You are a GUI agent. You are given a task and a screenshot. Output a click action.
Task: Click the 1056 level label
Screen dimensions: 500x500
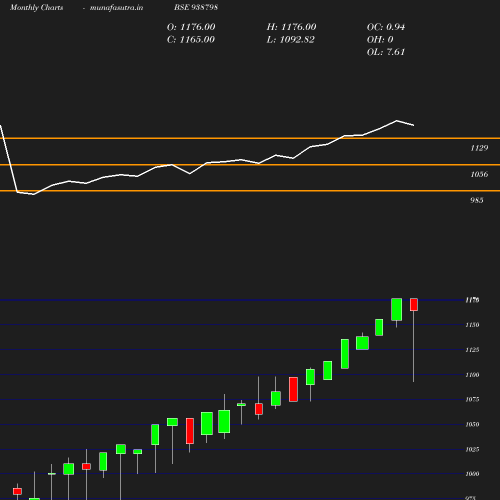click(479, 174)
